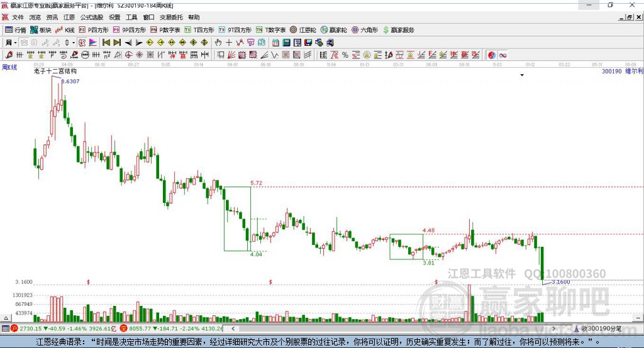Open the 江恩轮 Gann wheel
The image size is (644, 348).
coord(303,30)
